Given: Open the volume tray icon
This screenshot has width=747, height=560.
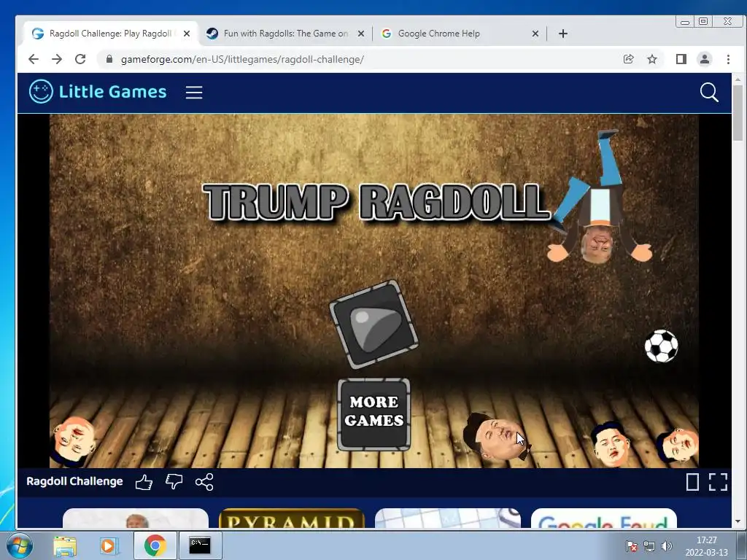Looking at the screenshot, I should pos(667,546).
